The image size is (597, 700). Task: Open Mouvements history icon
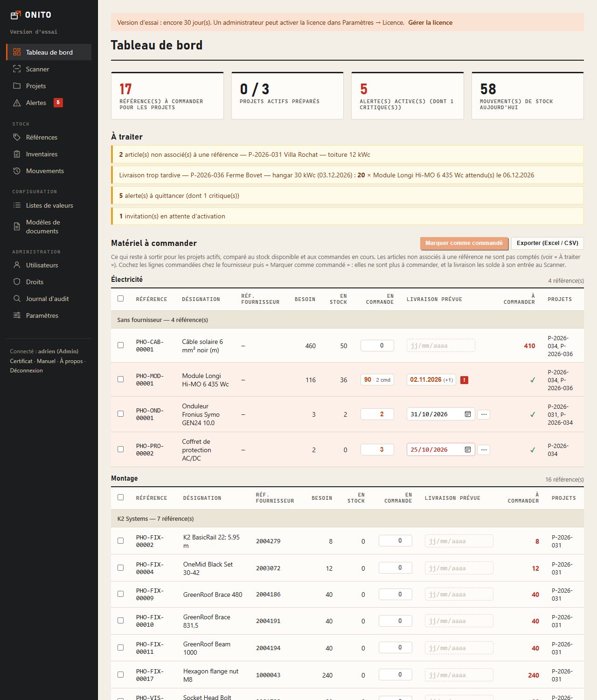point(17,171)
